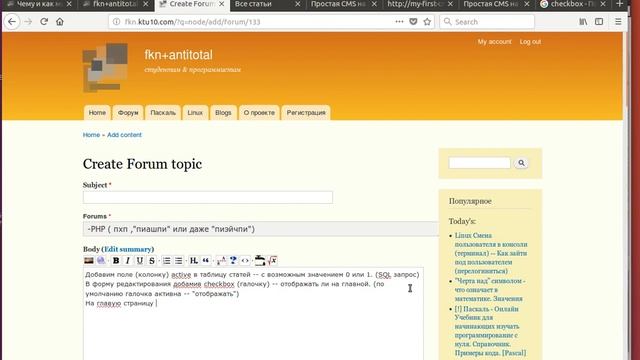Click the Log out link
Screen dimensions: 640x360
pyautogui.click(x=530, y=42)
